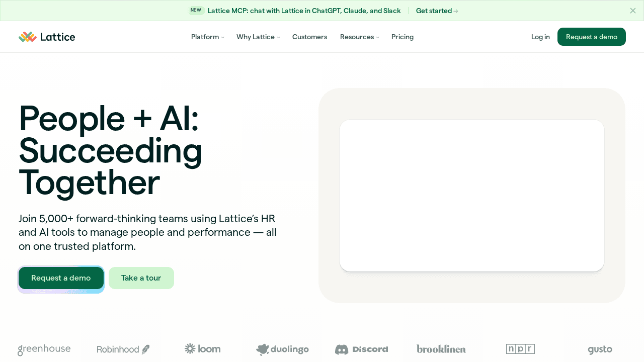
Task: Click the hero Request a demo button
Action: click(x=61, y=278)
